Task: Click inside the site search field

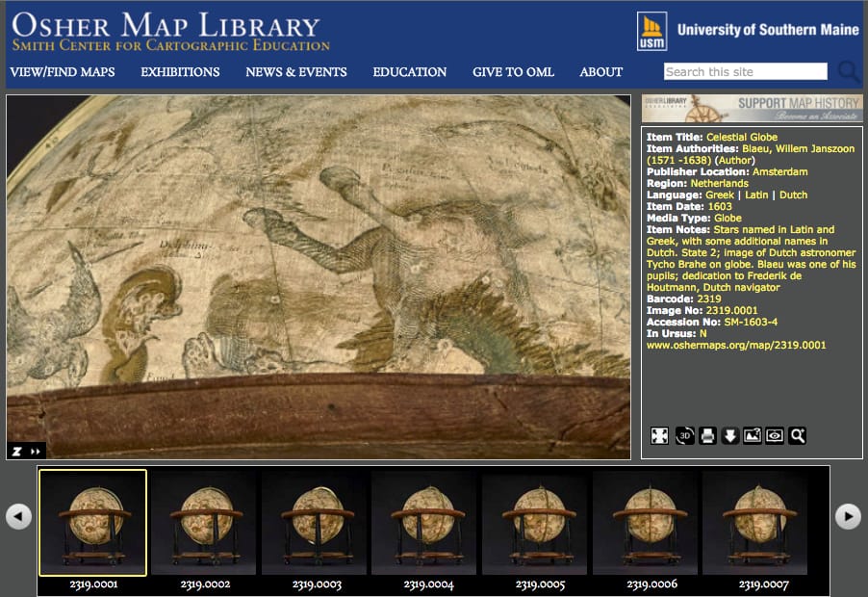Action: [x=746, y=71]
